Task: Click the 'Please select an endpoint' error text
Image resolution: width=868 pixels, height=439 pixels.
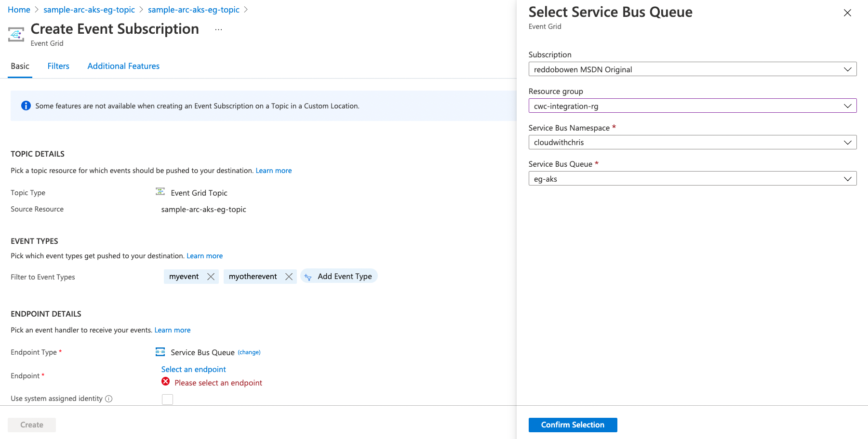Action: point(218,383)
